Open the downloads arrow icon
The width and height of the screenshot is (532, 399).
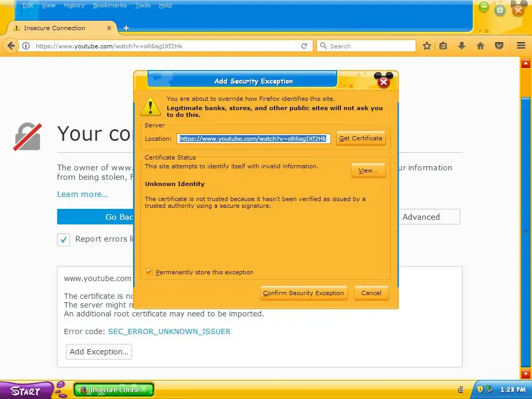462,46
